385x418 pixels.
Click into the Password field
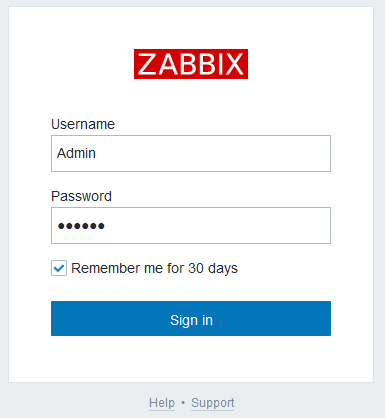click(x=191, y=226)
